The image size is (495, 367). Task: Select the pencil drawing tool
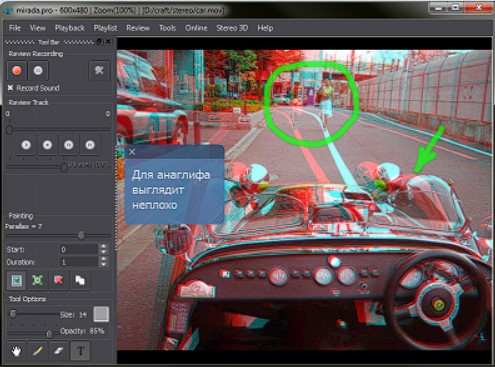tap(37, 351)
